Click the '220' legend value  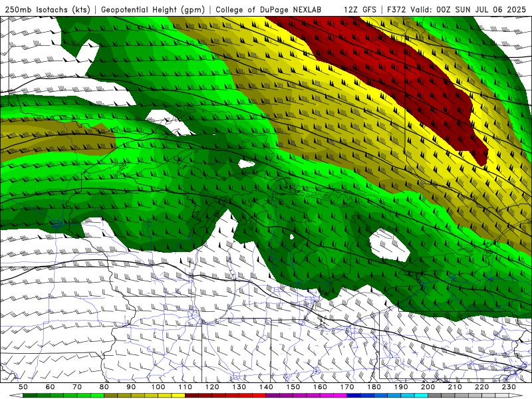(481, 387)
